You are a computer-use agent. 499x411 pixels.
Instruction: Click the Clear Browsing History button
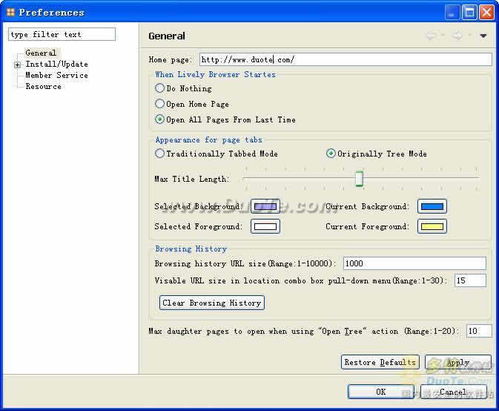212,303
